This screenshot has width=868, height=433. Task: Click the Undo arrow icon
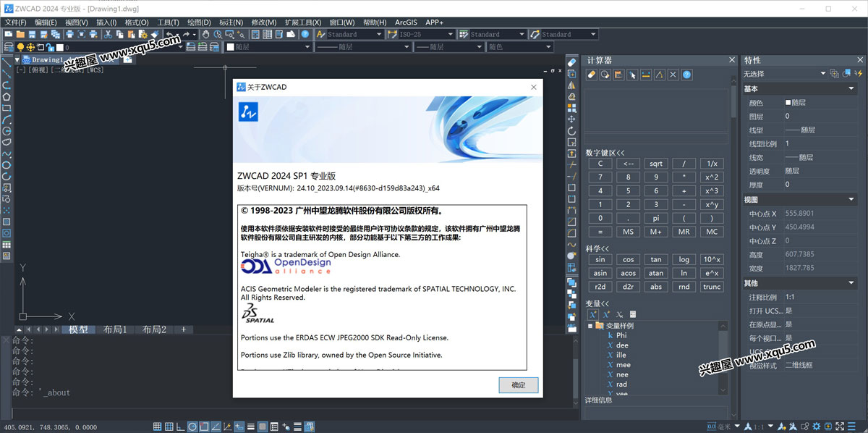169,34
